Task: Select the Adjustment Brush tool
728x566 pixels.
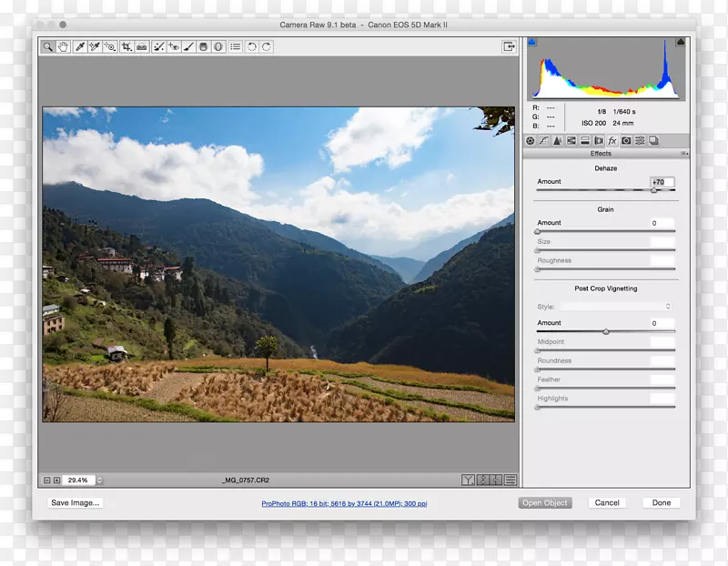Action: click(x=188, y=46)
